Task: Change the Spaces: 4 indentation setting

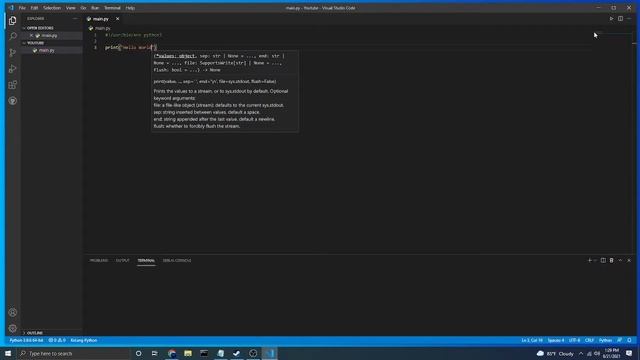Action: [556, 340]
